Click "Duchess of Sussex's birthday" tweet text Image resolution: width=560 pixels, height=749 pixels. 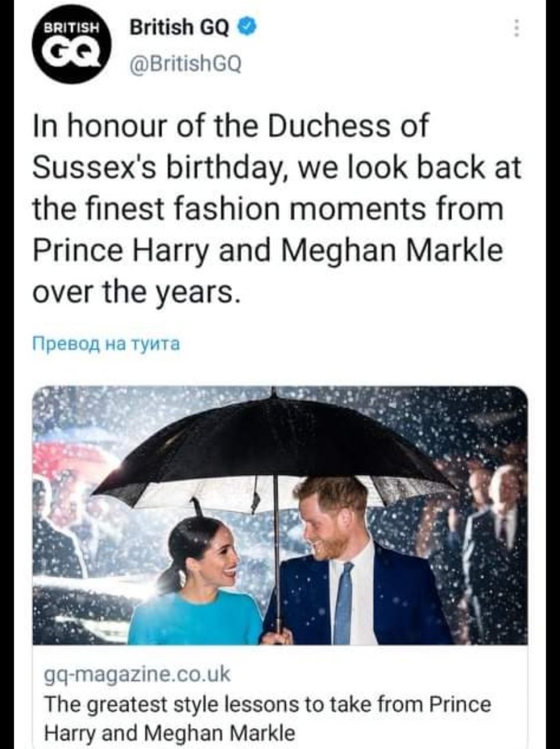click(x=279, y=149)
